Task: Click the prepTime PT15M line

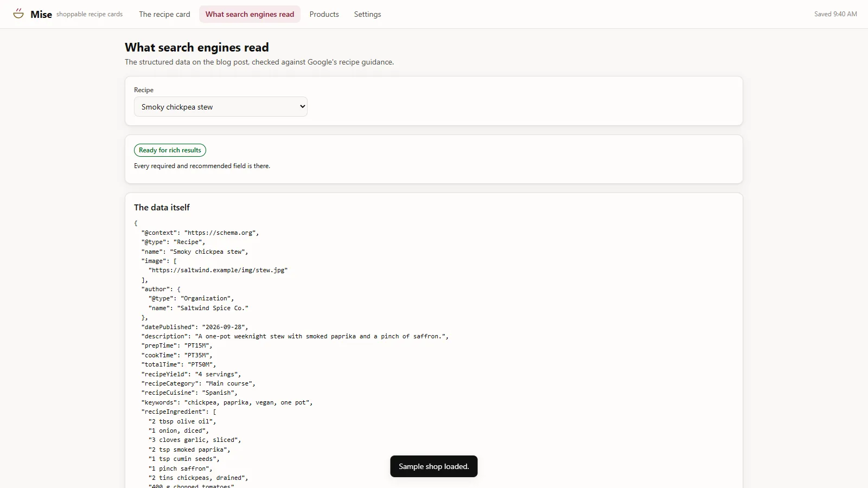Action: click(x=177, y=345)
